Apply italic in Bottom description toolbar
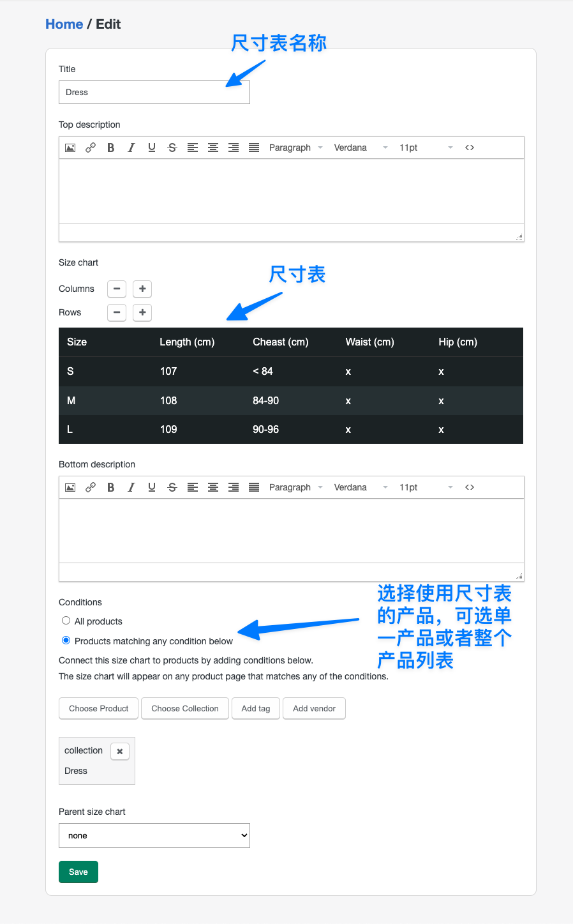Image resolution: width=573 pixels, height=924 pixels. 131,487
